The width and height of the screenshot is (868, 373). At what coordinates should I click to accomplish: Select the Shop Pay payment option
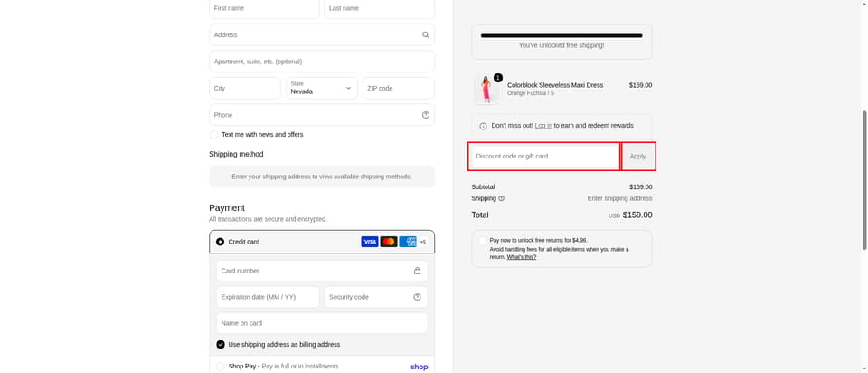point(221,367)
